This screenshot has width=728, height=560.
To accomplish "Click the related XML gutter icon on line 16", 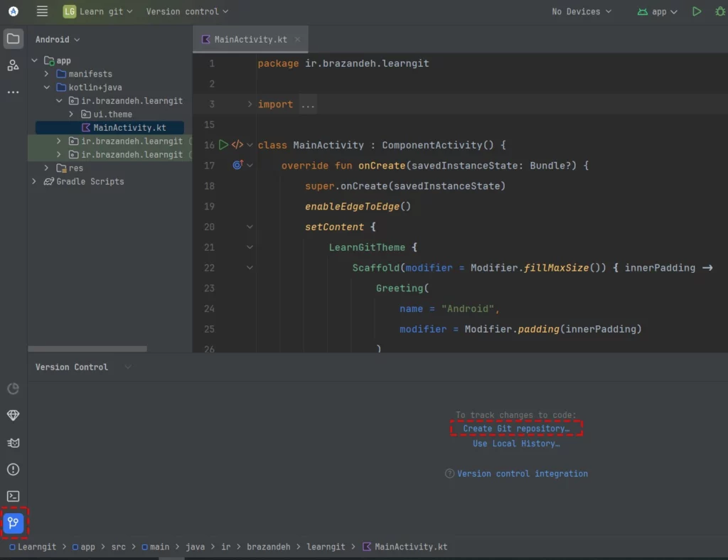I will click(237, 144).
